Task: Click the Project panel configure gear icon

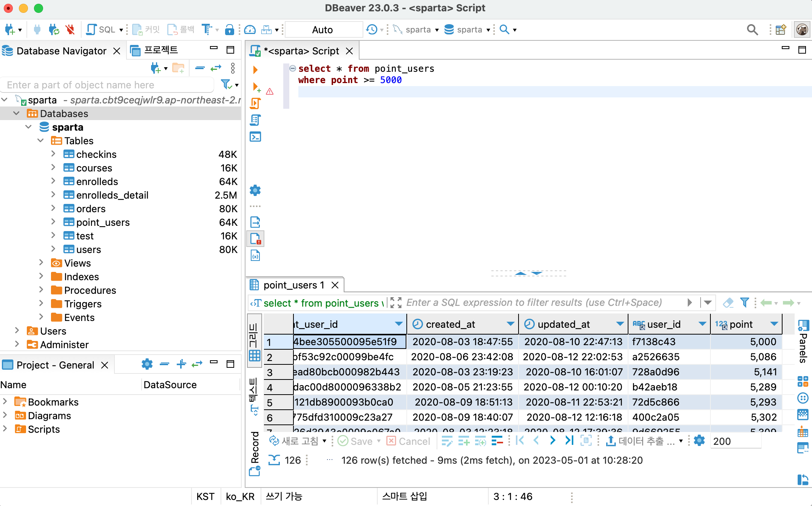Action: point(147,364)
